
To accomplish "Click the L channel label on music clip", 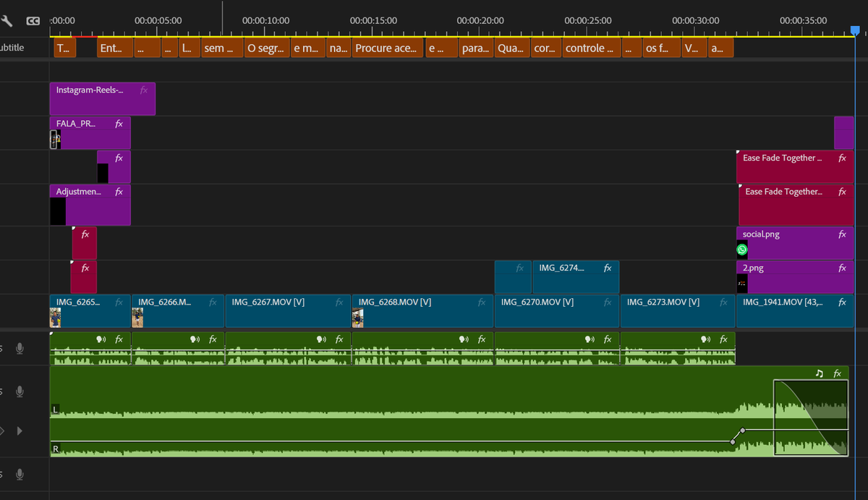I will coord(55,410).
